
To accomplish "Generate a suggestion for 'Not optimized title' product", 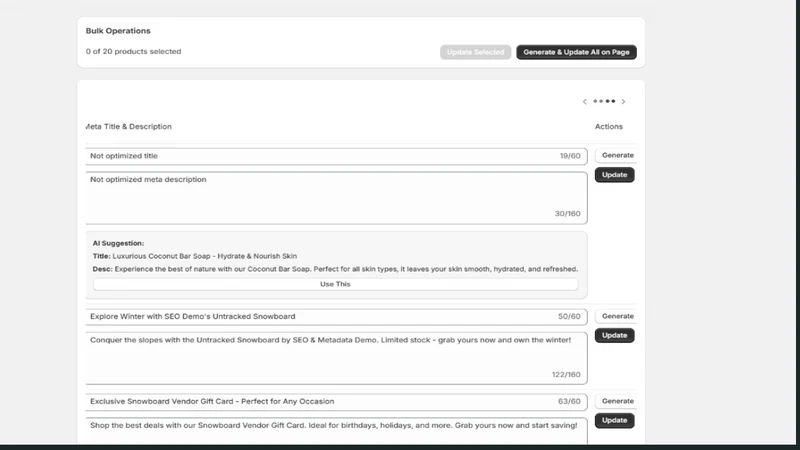I will [617, 155].
